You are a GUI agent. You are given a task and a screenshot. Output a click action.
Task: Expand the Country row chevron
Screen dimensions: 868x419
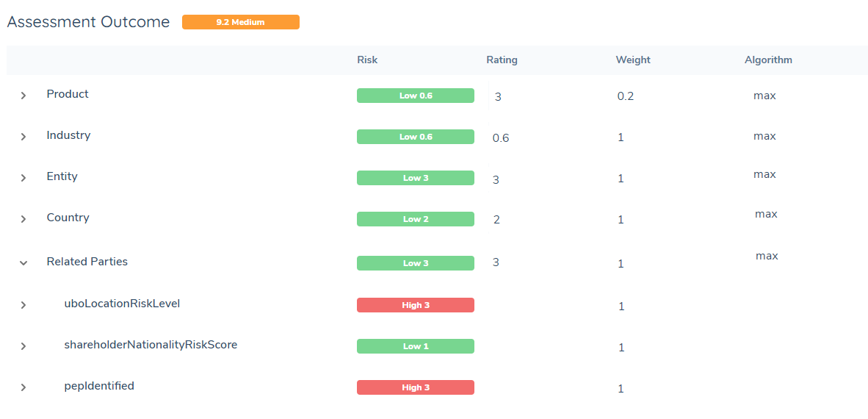[23, 219]
